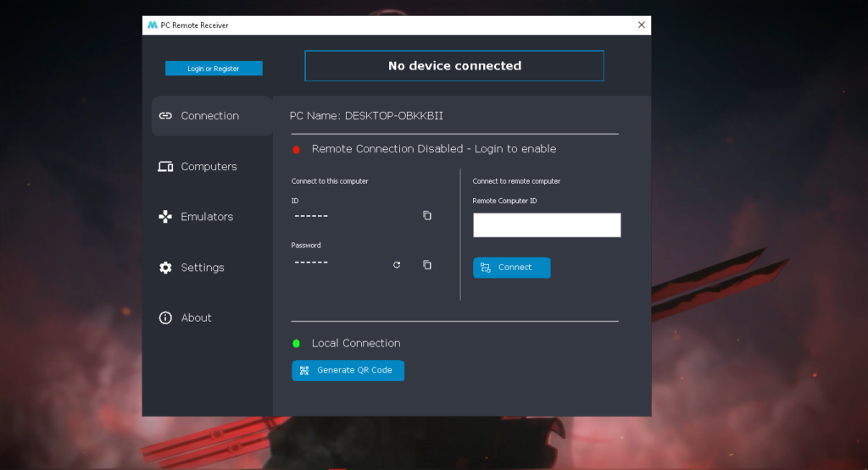
Task: Click the About info icon in sidebar
Action: pyautogui.click(x=165, y=318)
